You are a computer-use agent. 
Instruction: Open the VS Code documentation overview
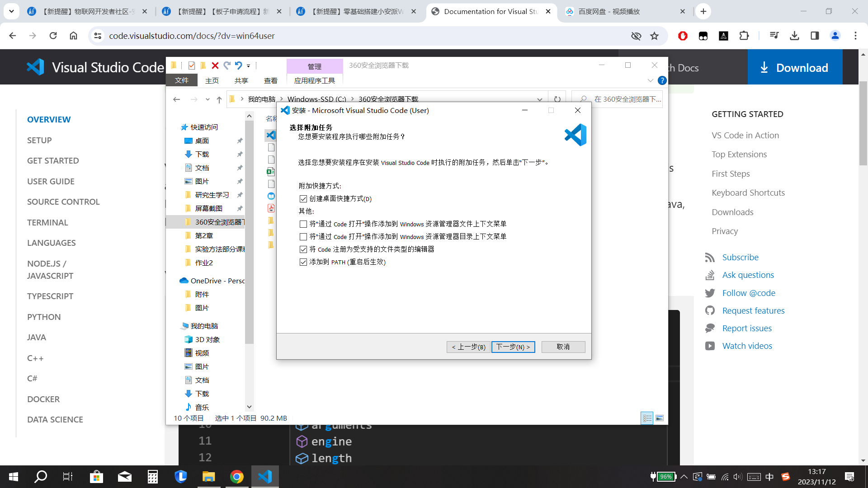(x=49, y=119)
